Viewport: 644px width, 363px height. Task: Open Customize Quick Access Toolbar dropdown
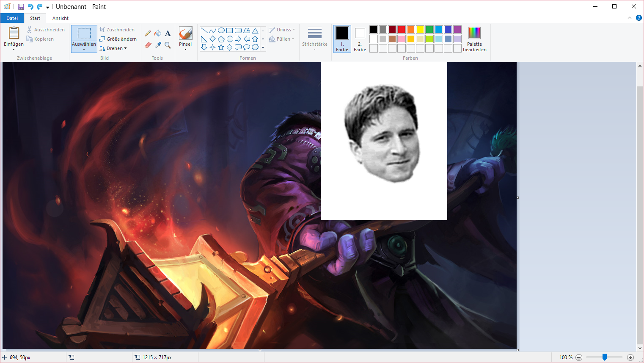(47, 7)
